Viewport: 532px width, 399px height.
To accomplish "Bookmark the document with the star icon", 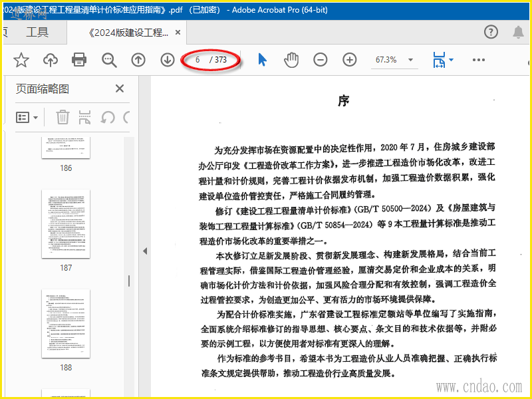I will point(21,60).
